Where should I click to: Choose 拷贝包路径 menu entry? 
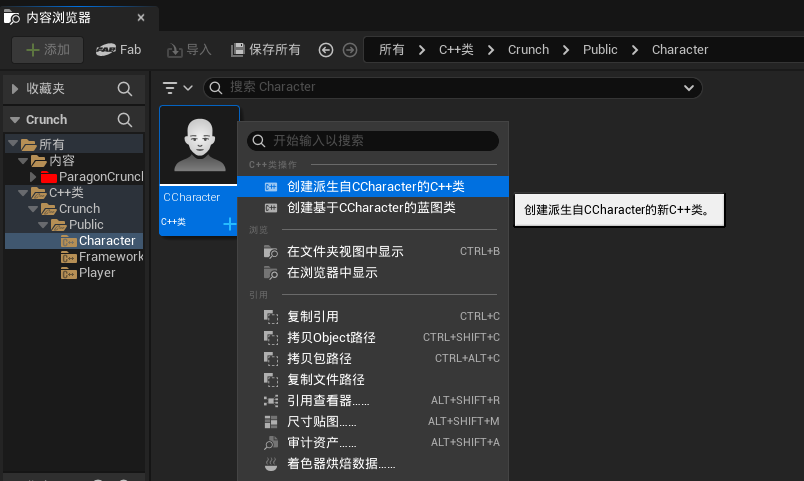[x=373, y=358]
